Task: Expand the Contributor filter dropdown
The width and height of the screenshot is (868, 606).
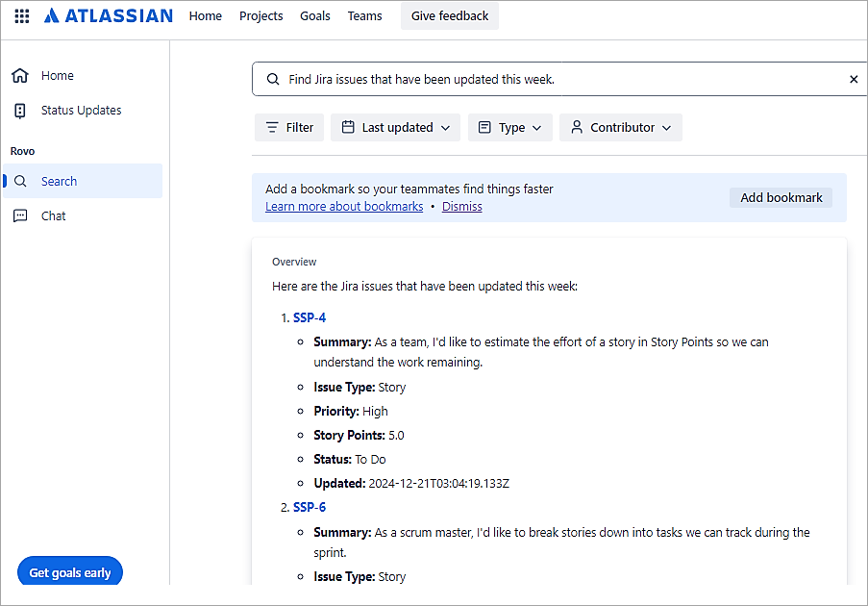Action: coord(620,128)
